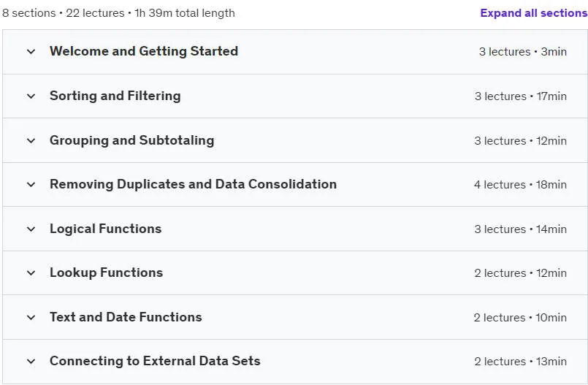Expand Removing Duplicates and Data Consolidation heading
This screenshot has width=588, height=385.
click(x=193, y=184)
